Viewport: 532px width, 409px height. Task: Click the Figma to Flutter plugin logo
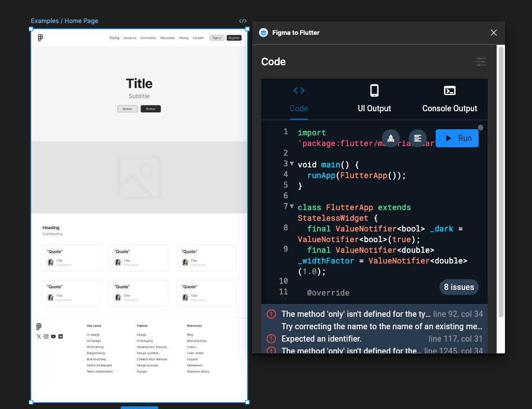pos(263,33)
